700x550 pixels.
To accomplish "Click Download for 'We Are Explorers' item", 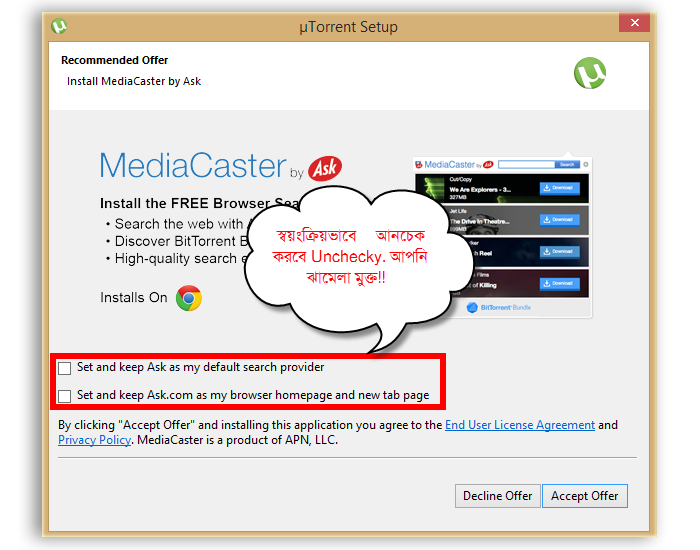I will (560, 188).
